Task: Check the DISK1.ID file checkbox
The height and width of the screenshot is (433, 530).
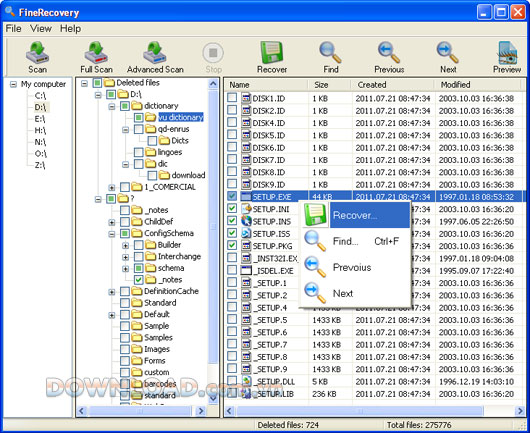Action: coord(232,98)
